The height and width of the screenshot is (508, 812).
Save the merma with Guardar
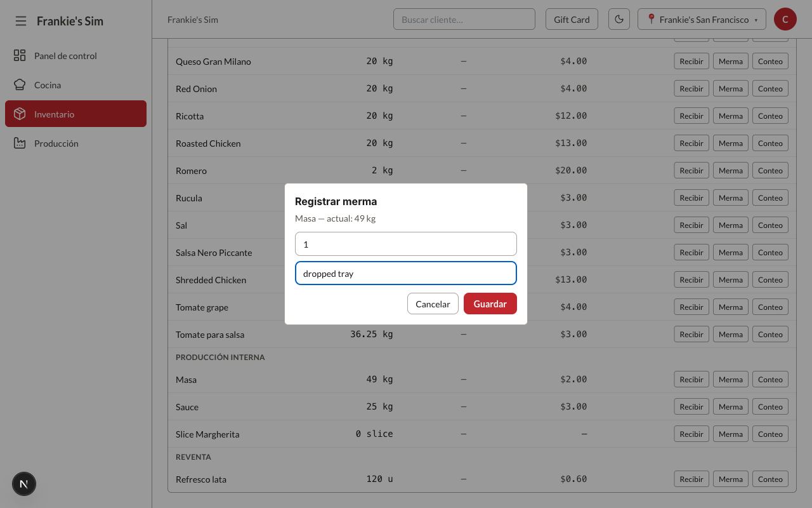[x=490, y=304]
